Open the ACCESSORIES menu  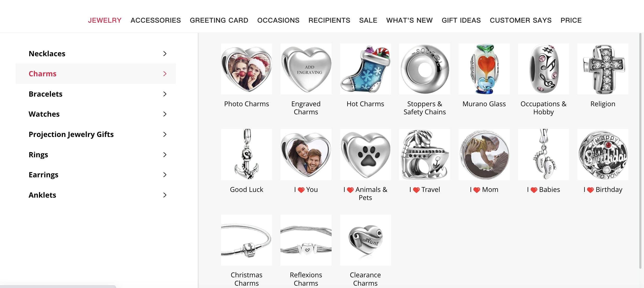156,20
